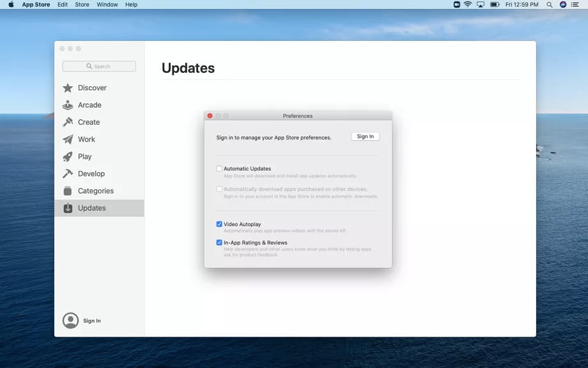Open the App Store menu
This screenshot has width=588, height=368.
(36, 4)
